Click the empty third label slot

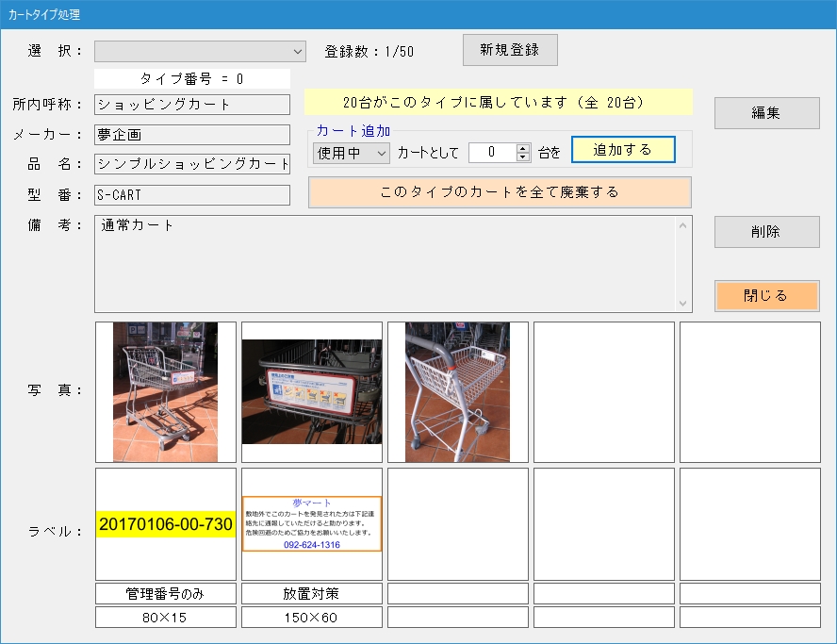coord(457,524)
